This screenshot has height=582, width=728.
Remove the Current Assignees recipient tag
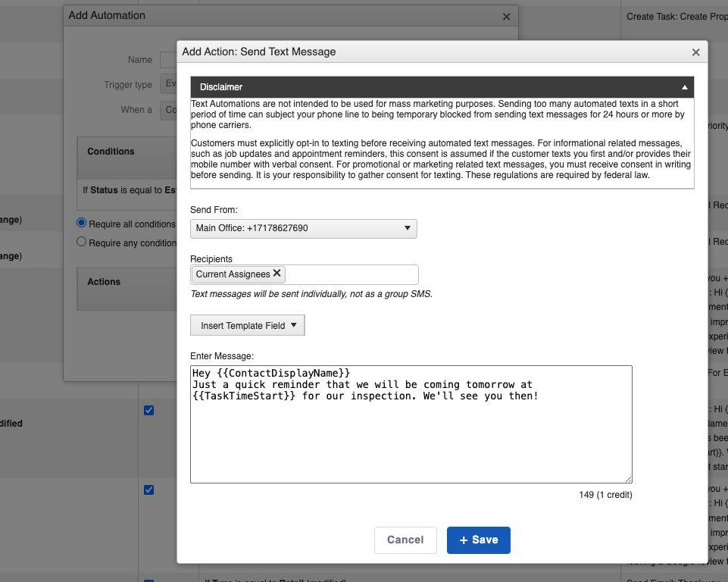[277, 273]
